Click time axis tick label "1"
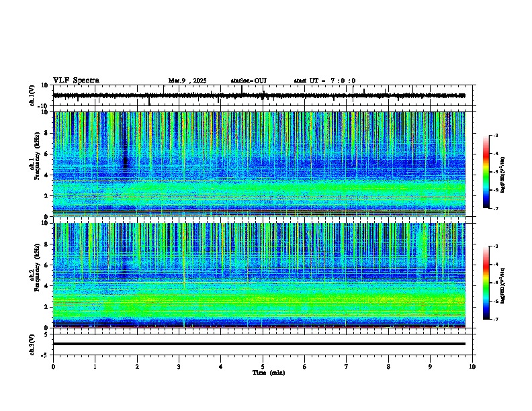The width and height of the screenshot is (532, 411). pos(95,367)
